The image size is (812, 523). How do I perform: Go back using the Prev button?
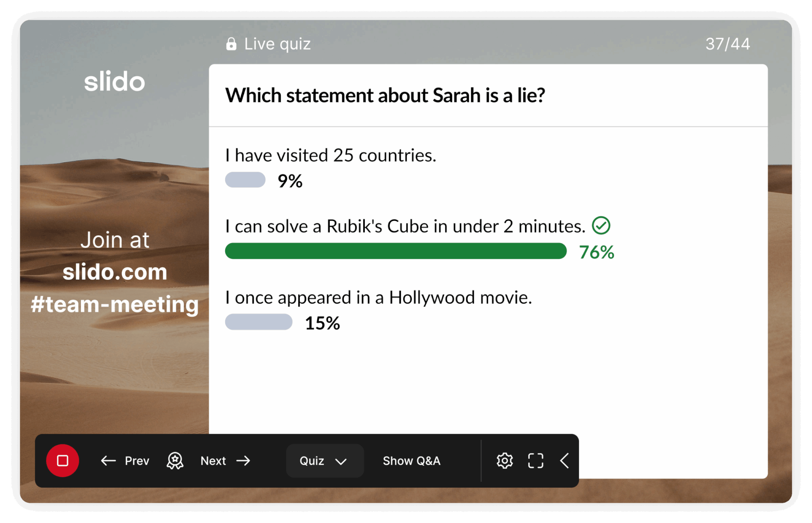125,461
